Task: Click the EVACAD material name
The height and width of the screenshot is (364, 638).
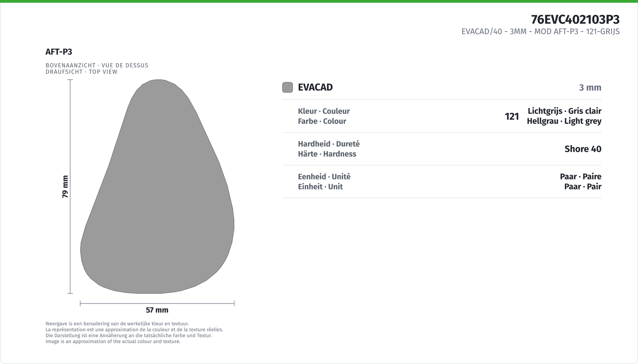Action: click(x=315, y=87)
